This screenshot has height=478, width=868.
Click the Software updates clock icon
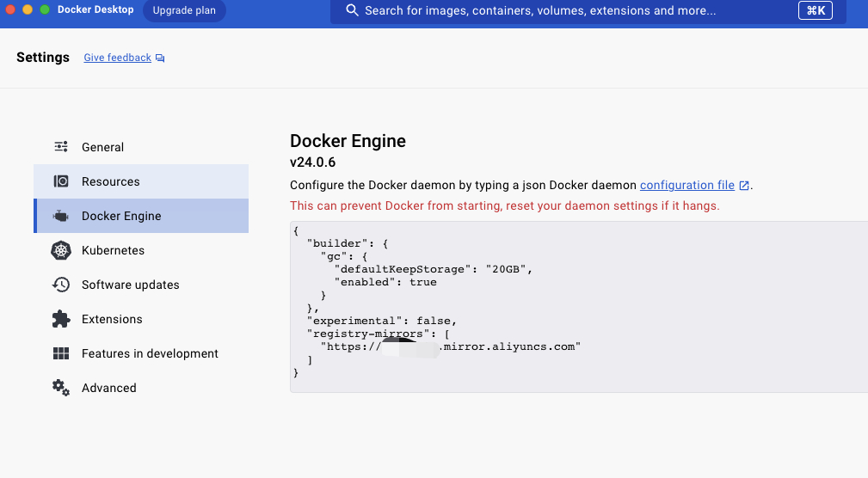(61, 285)
